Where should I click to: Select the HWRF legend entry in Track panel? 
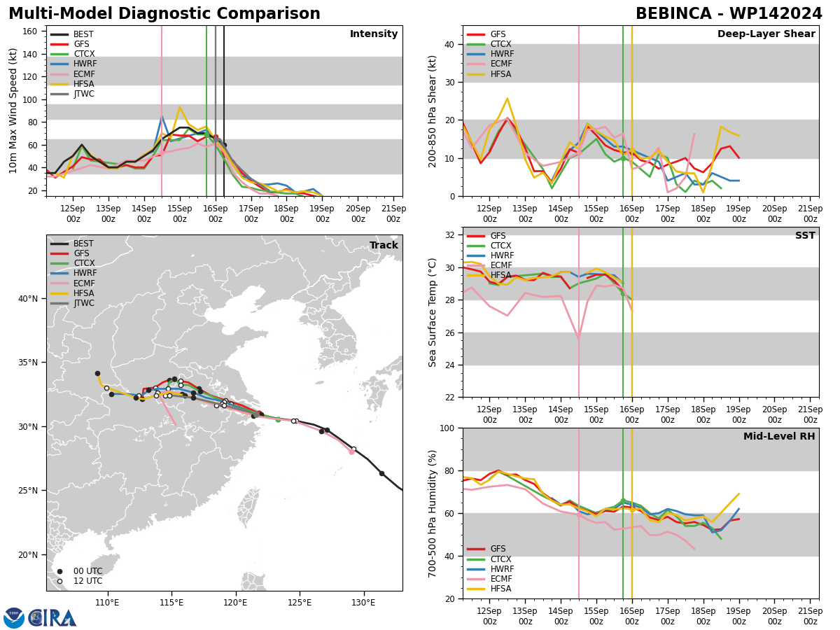coord(73,273)
